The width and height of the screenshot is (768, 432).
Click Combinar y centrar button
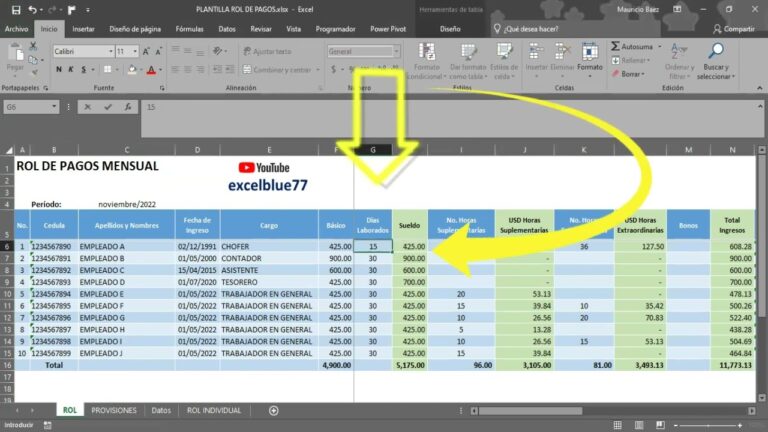[x=277, y=70]
